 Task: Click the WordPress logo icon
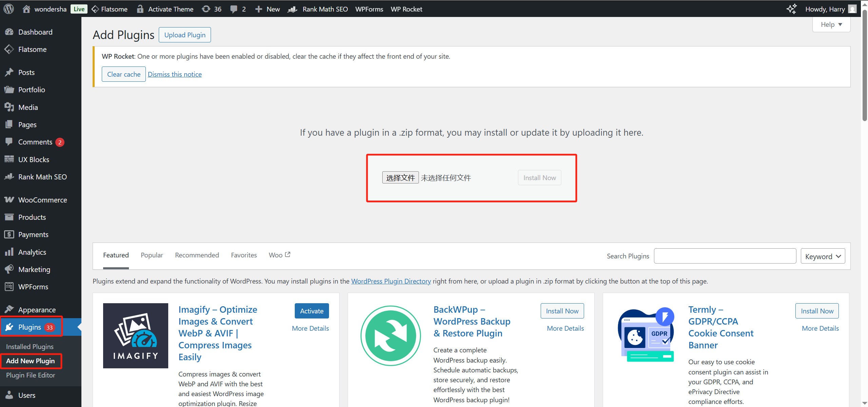9,9
